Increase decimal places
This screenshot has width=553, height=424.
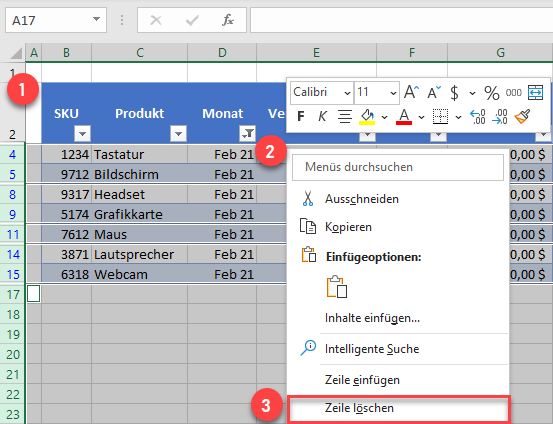[478, 116]
